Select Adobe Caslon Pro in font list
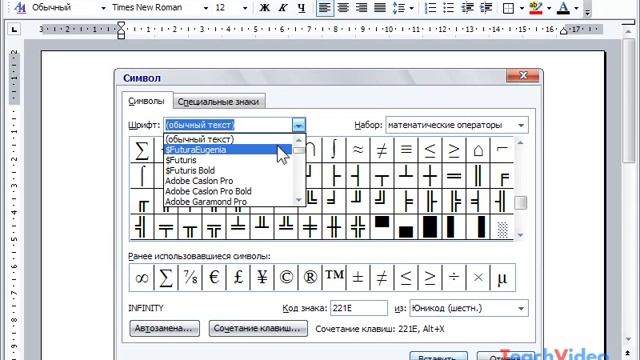 coord(229,181)
